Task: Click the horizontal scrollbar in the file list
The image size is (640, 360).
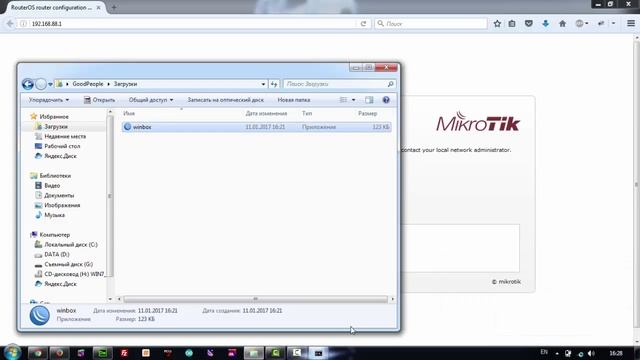Action: tap(256, 299)
